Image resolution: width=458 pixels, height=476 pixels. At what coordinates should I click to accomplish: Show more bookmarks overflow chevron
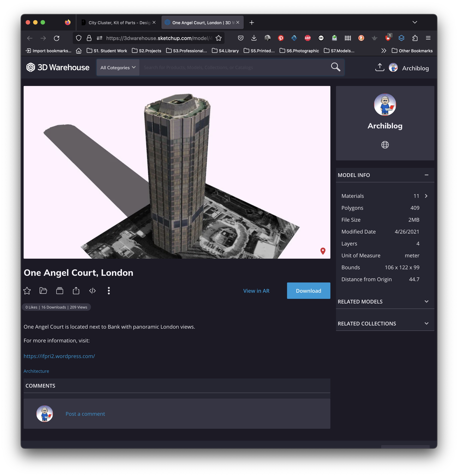(384, 51)
